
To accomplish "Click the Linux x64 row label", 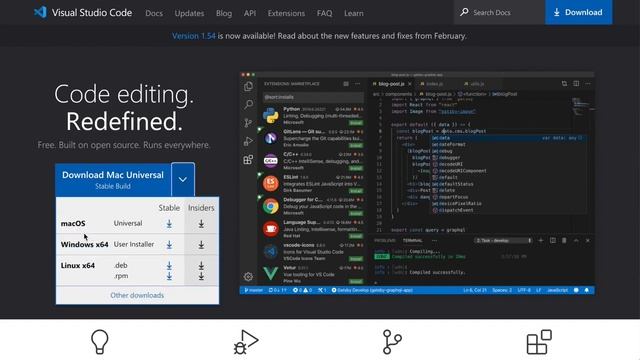I will [x=78, y=265].
